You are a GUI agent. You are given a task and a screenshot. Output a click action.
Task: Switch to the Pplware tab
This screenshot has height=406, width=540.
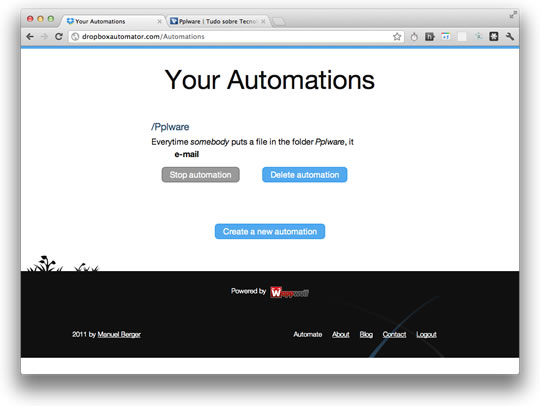point(218,21)
